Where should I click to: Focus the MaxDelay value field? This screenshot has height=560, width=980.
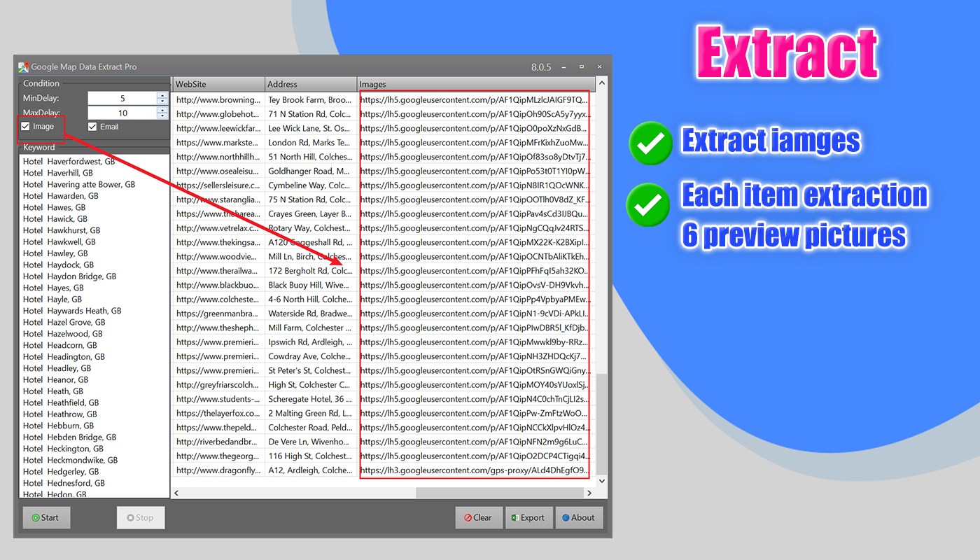pos(122,113)
